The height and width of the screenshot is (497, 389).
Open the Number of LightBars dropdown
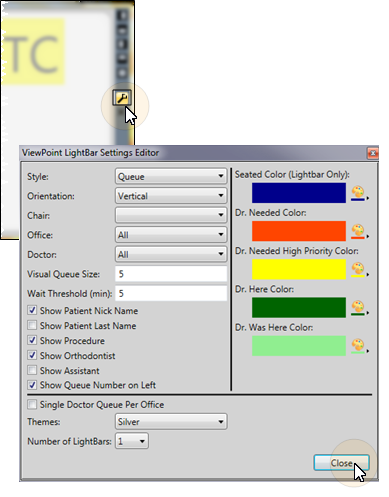coord(132,441)
